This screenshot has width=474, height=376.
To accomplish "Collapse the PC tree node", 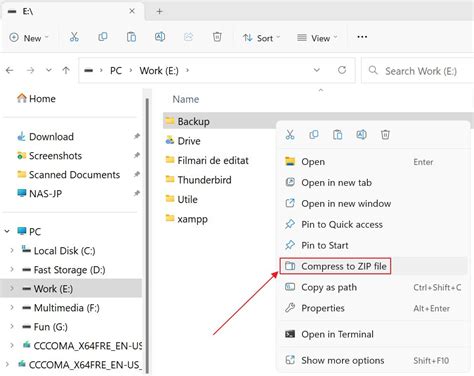I will click(x=7, y=231).
